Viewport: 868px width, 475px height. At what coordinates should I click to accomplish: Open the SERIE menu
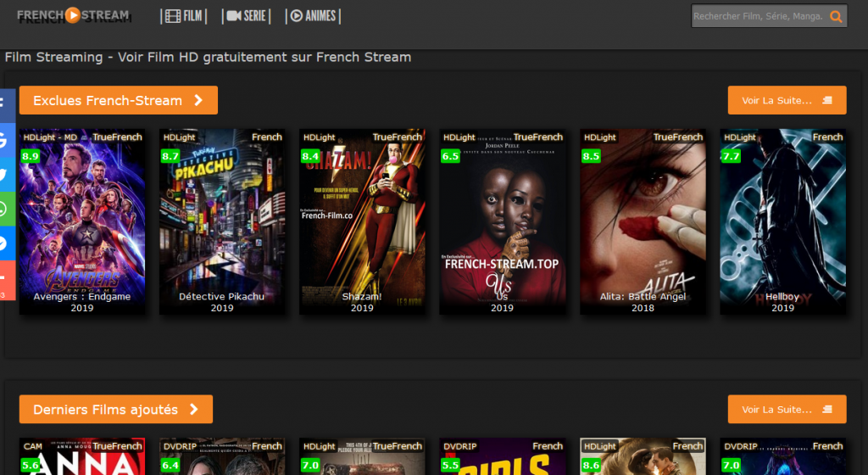(x=244, y=16)
